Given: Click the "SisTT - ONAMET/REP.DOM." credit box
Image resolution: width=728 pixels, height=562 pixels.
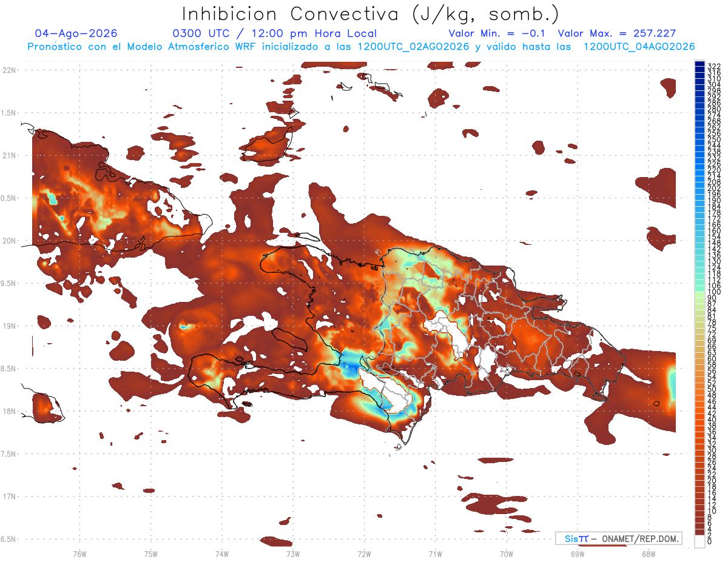Looking at the screenshot, I should pos(619,538).
